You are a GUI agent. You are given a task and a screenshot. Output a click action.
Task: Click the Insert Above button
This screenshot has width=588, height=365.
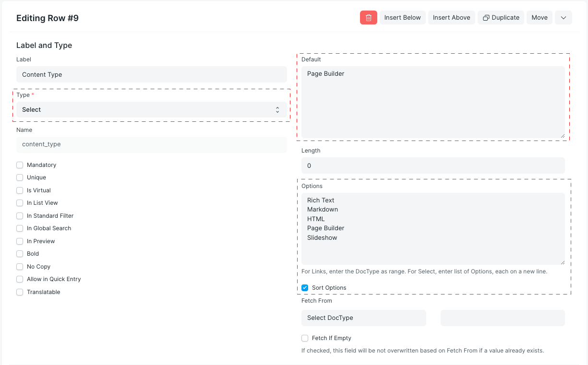(x=451, y=17)
